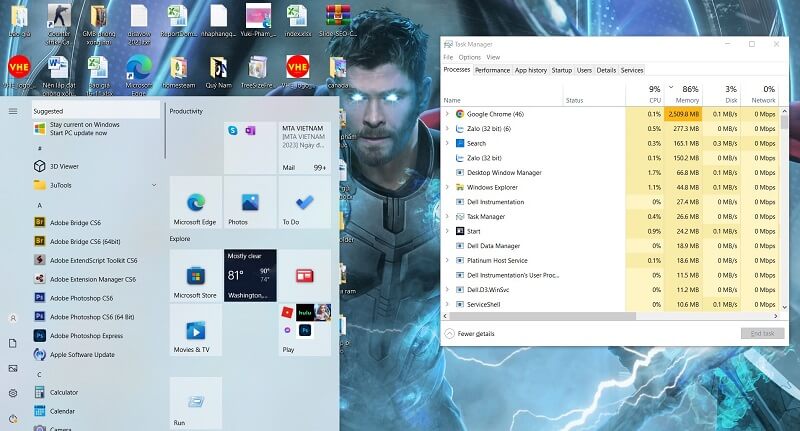
Task: Select the Dell Data Manager row
Action: coord(611,246)
